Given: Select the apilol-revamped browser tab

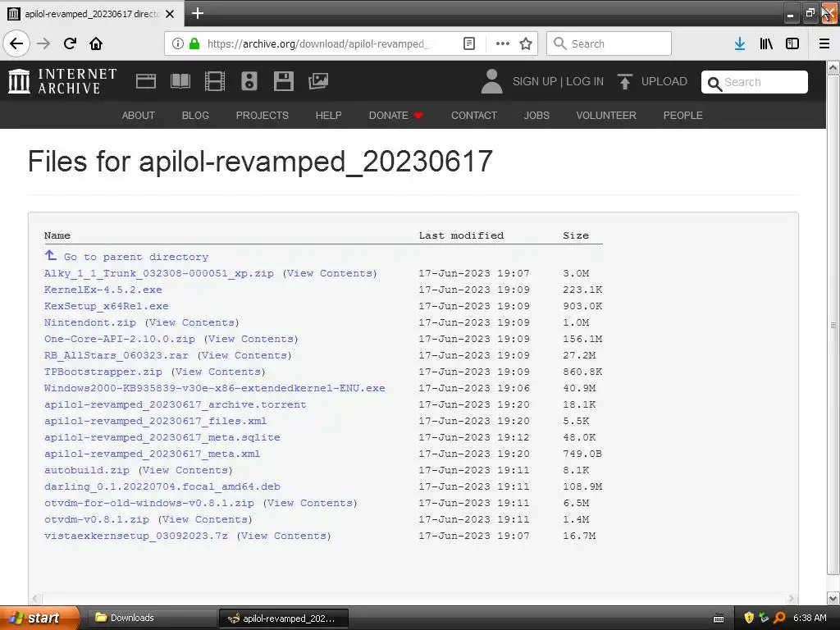Looking at the screenshot, I should pyautogui.click(x=92, y=14).
